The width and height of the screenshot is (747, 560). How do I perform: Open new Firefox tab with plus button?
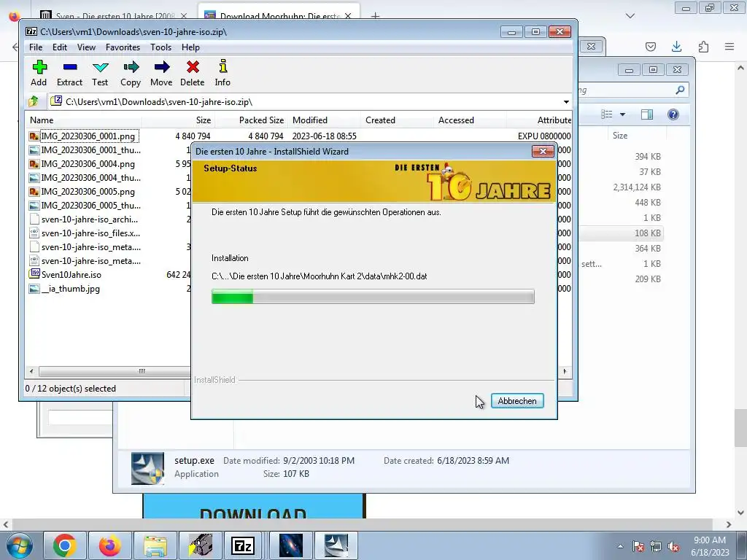(376, 16)
